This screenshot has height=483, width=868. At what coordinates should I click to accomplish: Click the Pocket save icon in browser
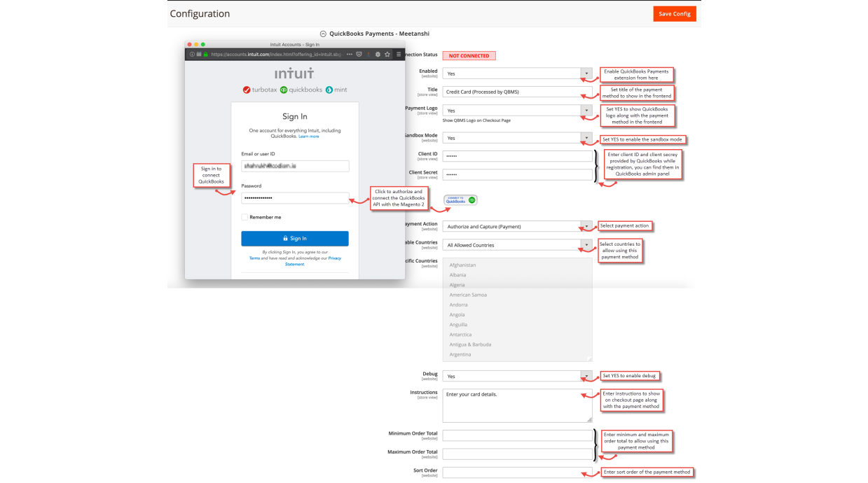[359, 54]
